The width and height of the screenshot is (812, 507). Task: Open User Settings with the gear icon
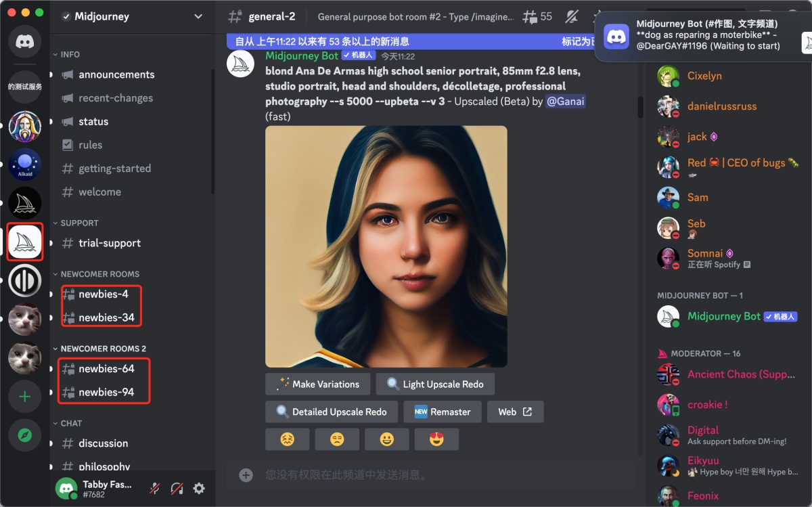(x=198, y=488)
